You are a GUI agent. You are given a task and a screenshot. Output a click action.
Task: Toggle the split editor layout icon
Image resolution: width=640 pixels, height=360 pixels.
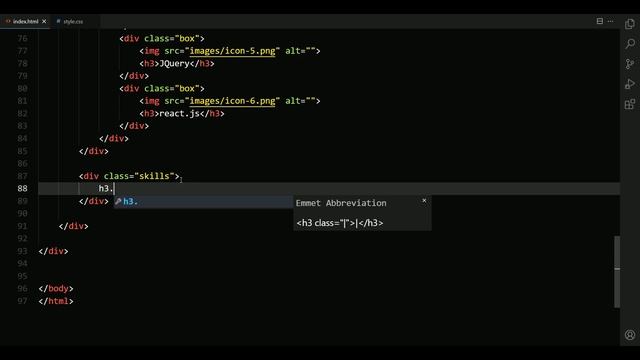click(600, 21)
